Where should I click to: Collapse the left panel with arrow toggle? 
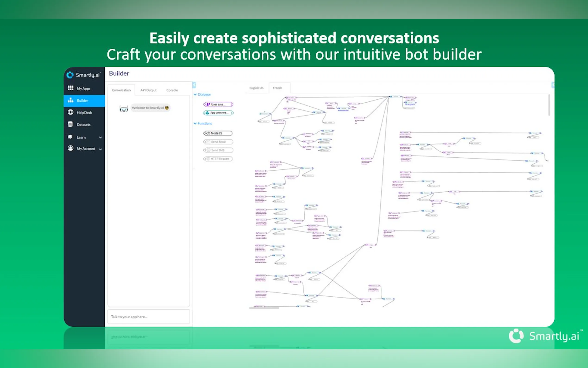(x=194, y=85)
